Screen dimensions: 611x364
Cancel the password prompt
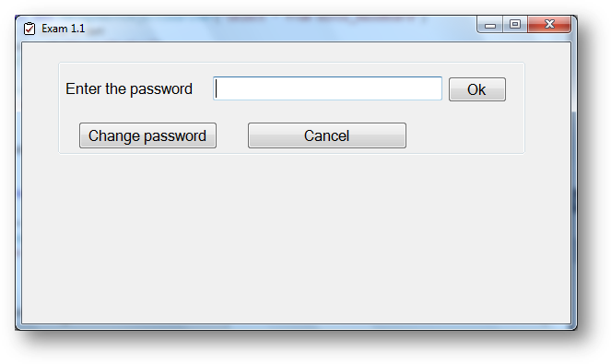pyautogui.click(x=327, y=135)
